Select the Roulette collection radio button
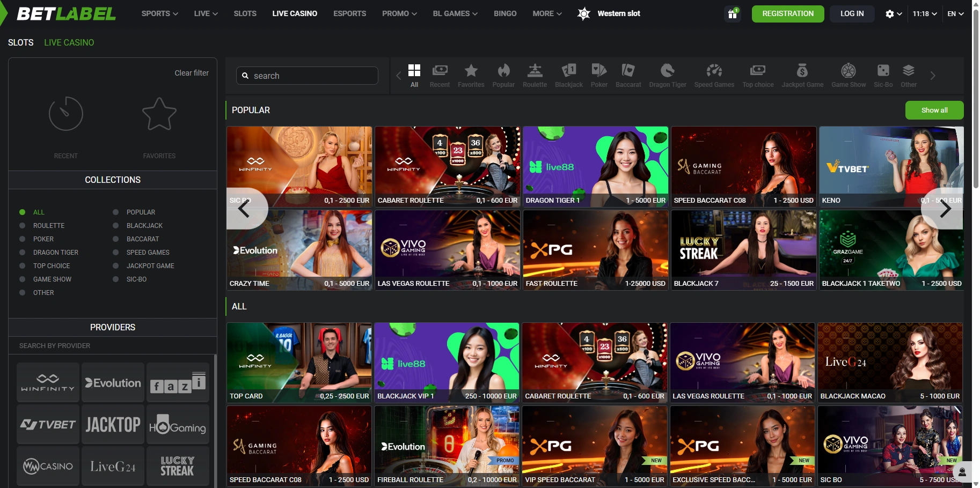The height and width of the screenshot is (488, 980). click(x=23, y=226)
